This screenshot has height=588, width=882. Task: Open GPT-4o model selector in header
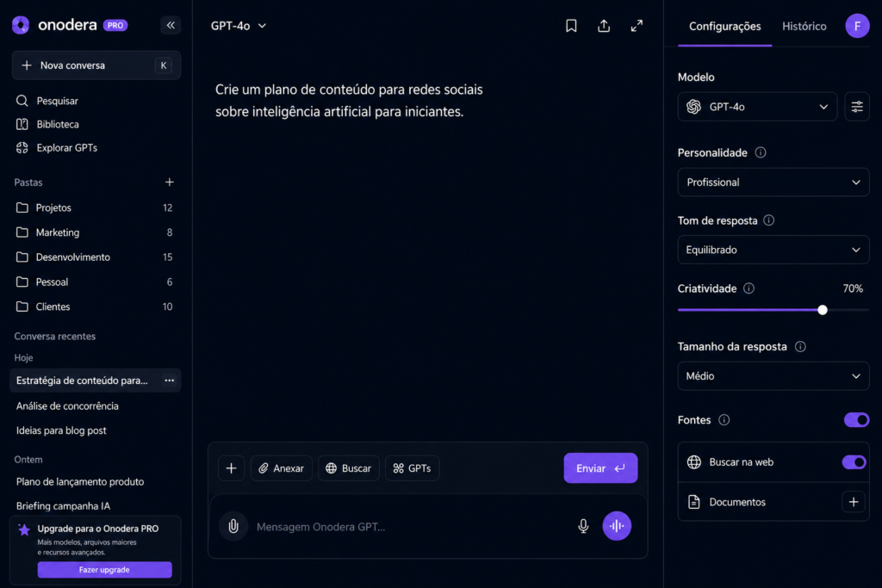tap(239, 26)
